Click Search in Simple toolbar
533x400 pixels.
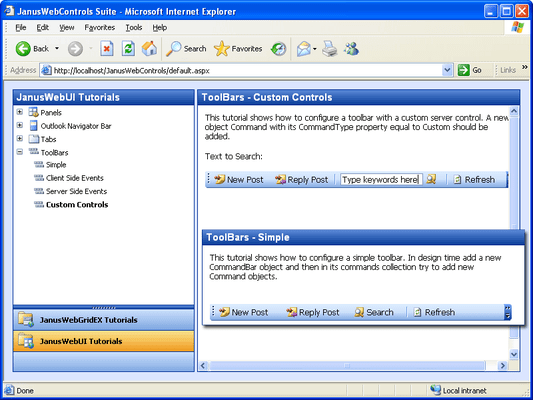(x=374, y=312)
